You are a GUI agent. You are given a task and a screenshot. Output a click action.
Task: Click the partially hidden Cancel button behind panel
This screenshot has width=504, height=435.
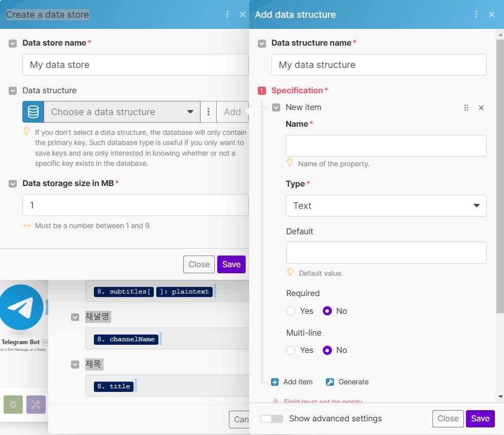coord(239,419)
